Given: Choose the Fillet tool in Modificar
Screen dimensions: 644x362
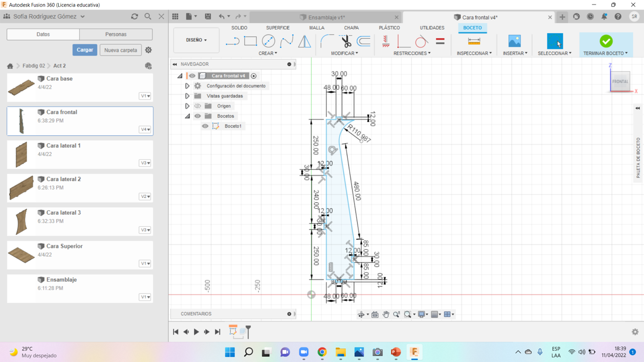Looking at the screenshot, I should 327,41.
